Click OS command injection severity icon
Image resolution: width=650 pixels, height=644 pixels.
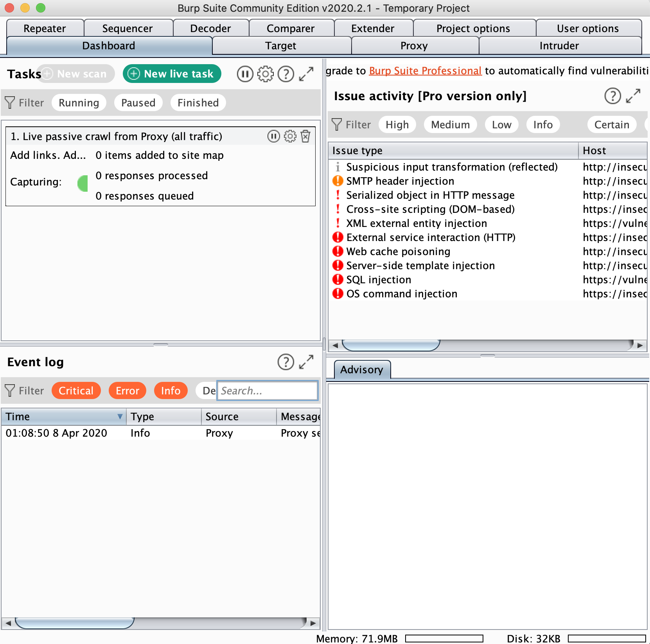tap(338, 293)
